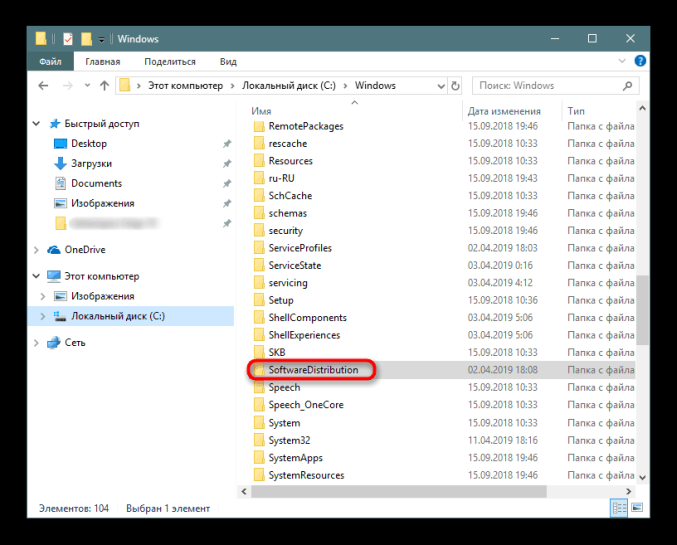677x545 pixels.
Task: Select the SystemApps folder icon
Action: pyautogui.click(x=259, y=458)
